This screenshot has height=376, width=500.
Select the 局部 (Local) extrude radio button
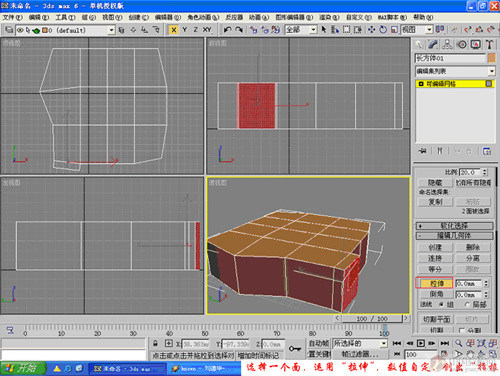point(467,304)
